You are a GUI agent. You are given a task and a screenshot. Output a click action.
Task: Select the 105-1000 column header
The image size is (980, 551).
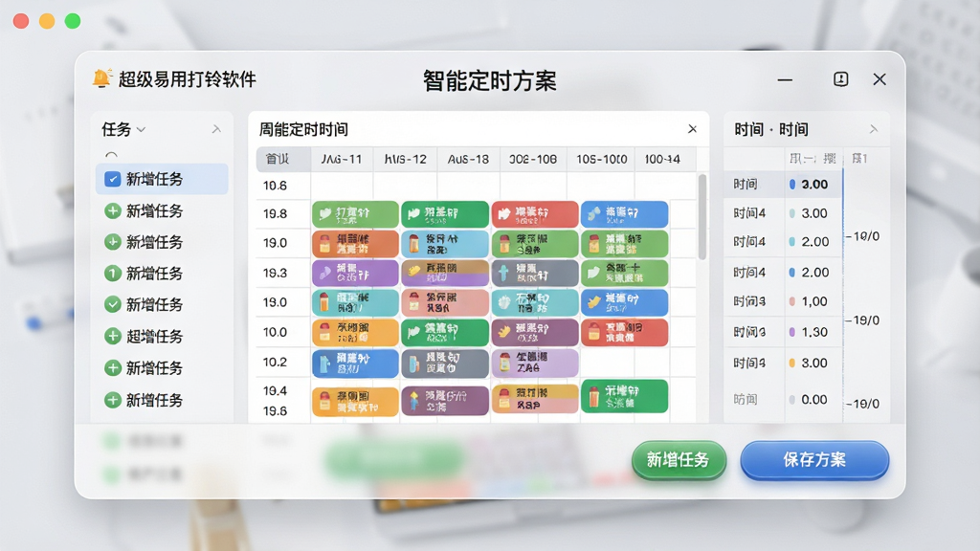point(601,160)
